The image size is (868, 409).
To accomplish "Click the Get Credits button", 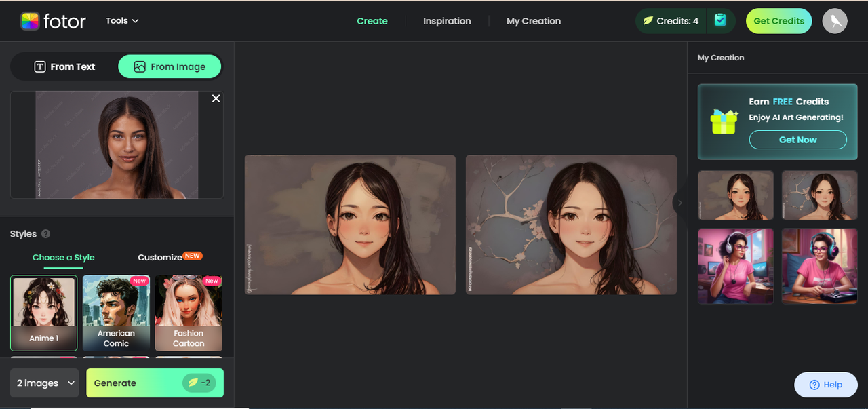I will point(779,21).
